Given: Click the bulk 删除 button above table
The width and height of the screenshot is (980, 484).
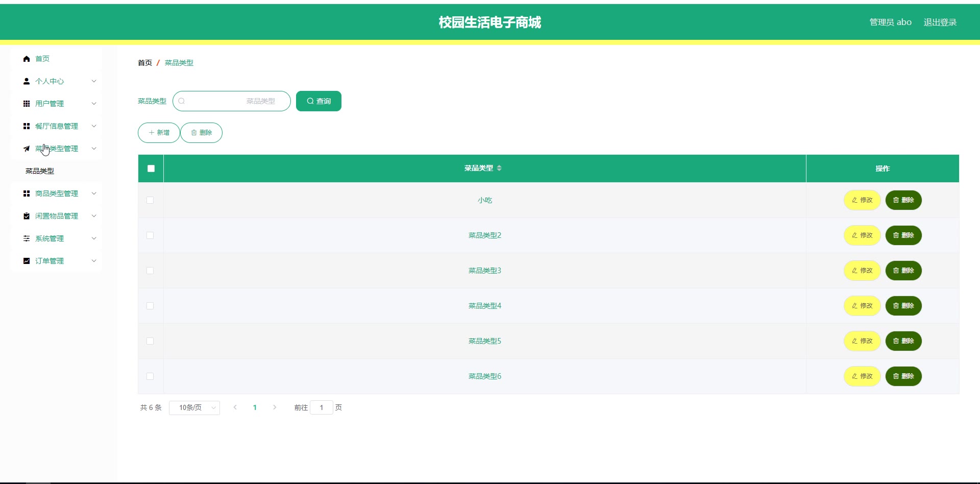Looking at the screenshot, I should pos(201,133).
